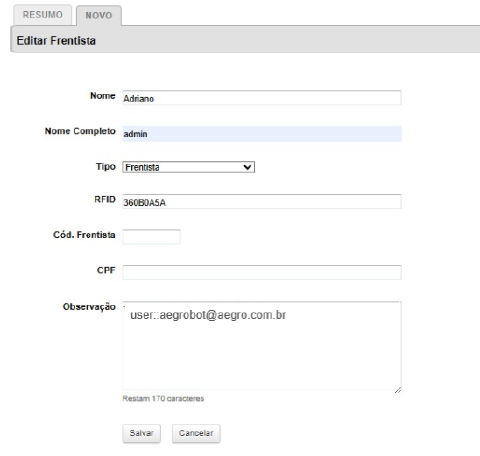Viewport: 480px width, 456px height.
Task: Select the RFID field with 360B0A5A
Action: (x=262, y=202)
